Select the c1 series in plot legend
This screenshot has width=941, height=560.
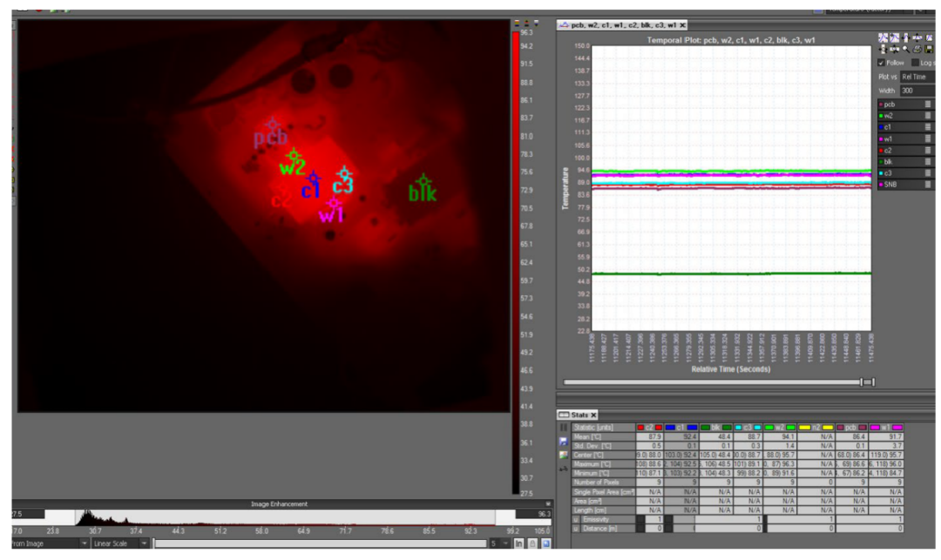904,127
